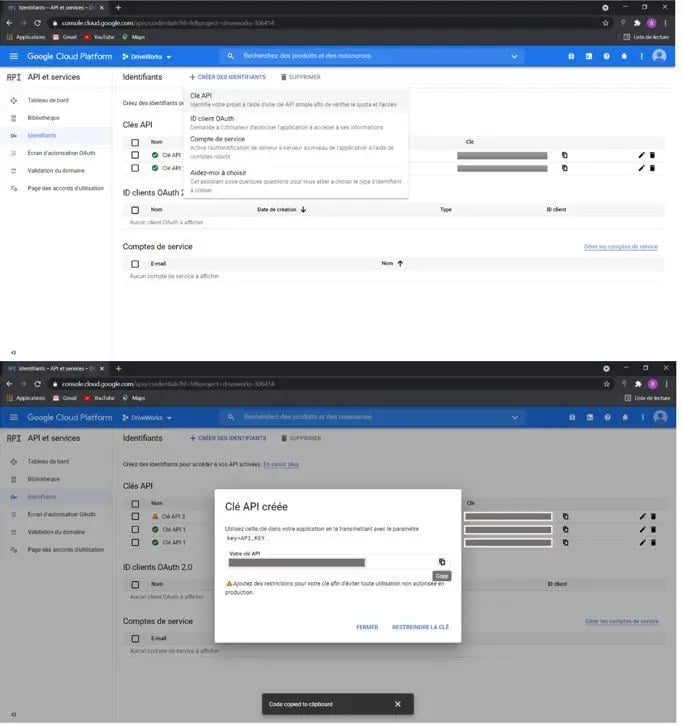Open help icon in window with open menu
This screenshot has width=682, height=726.
click(606, 56)
